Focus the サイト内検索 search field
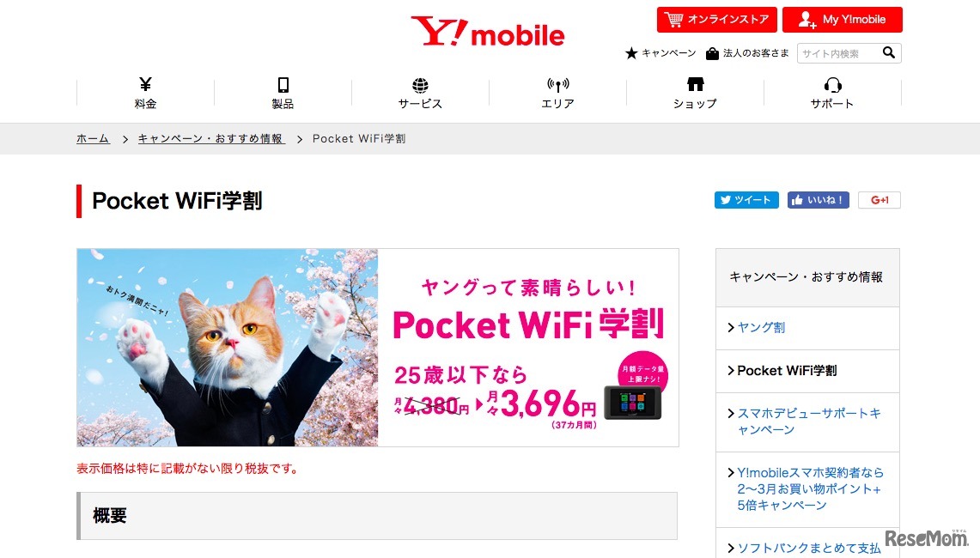The height and width of the screenshot is (558, 980). [x=839, y=53]
